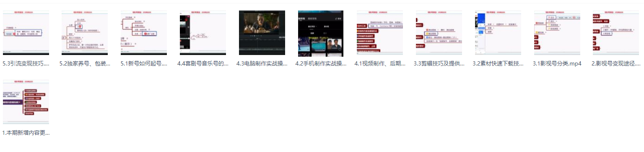This screenshot has height=152, width=644.
Task: Select file name 5.3引流变现技巧...
Action: point(26,64)
